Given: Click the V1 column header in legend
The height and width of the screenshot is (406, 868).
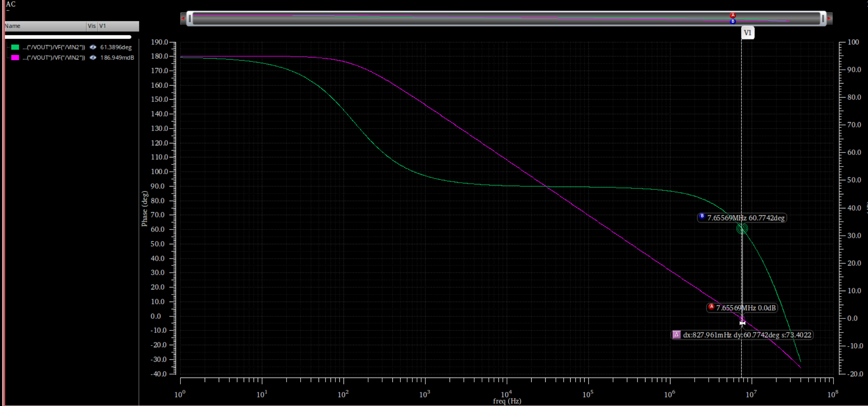Looking at the screenshot, I should pyautogui.click(x=118, y=26).
